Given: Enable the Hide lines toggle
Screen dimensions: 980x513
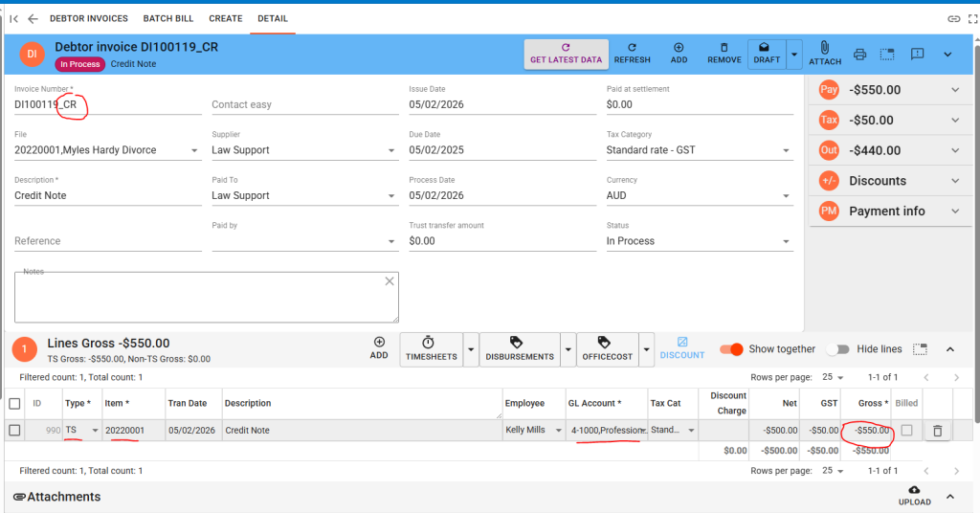Looking at the screenshot, I should (x=837, y=349).
